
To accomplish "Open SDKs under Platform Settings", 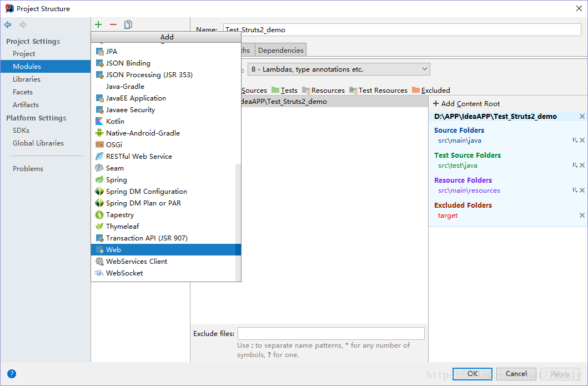I will pos(46,130).
